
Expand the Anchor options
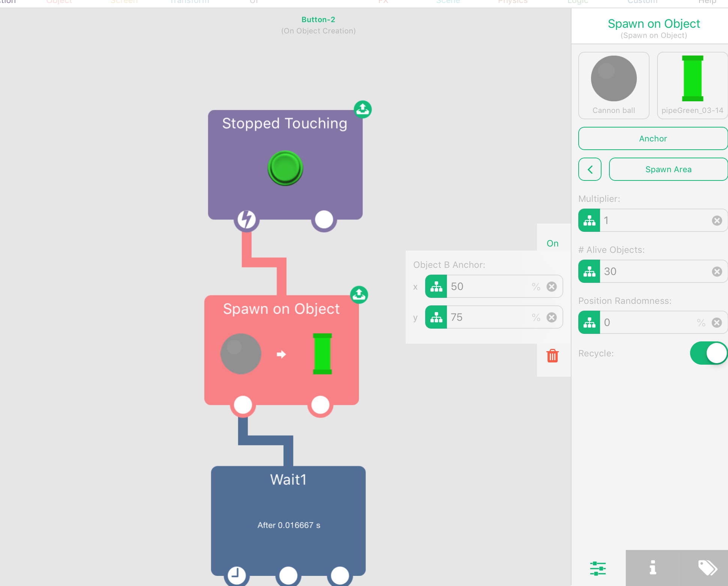tap(653, 139)
